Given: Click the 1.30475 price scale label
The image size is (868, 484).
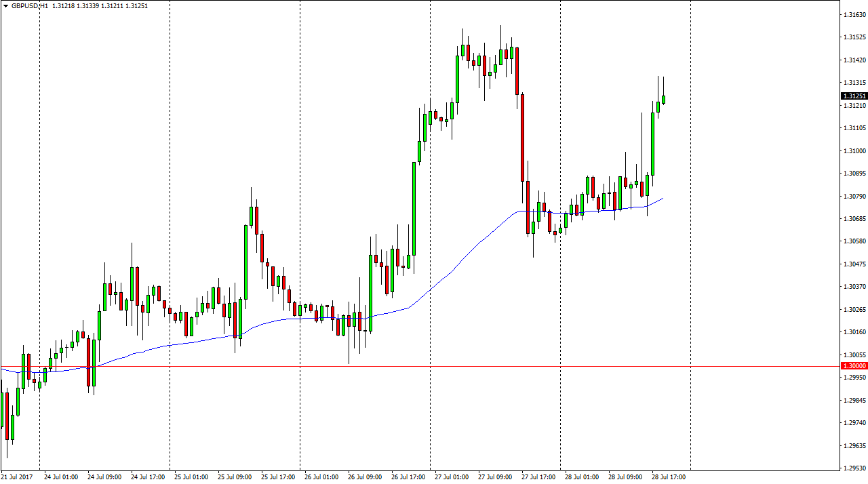Looking at the screenshot, I should point(854,264).
